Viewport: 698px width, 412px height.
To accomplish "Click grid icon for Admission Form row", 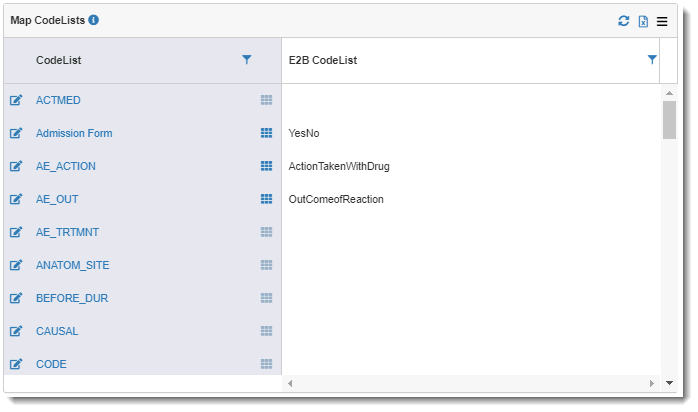I will pos(266,133).
